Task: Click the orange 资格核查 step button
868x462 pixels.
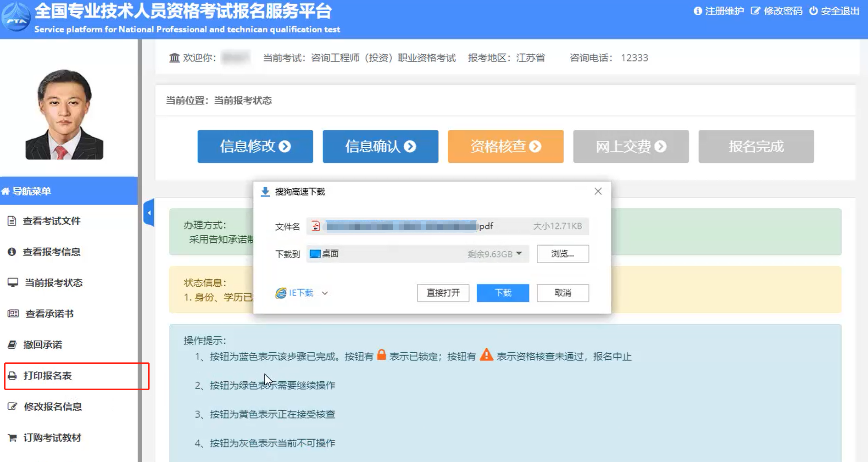Action: coord(506,146)
